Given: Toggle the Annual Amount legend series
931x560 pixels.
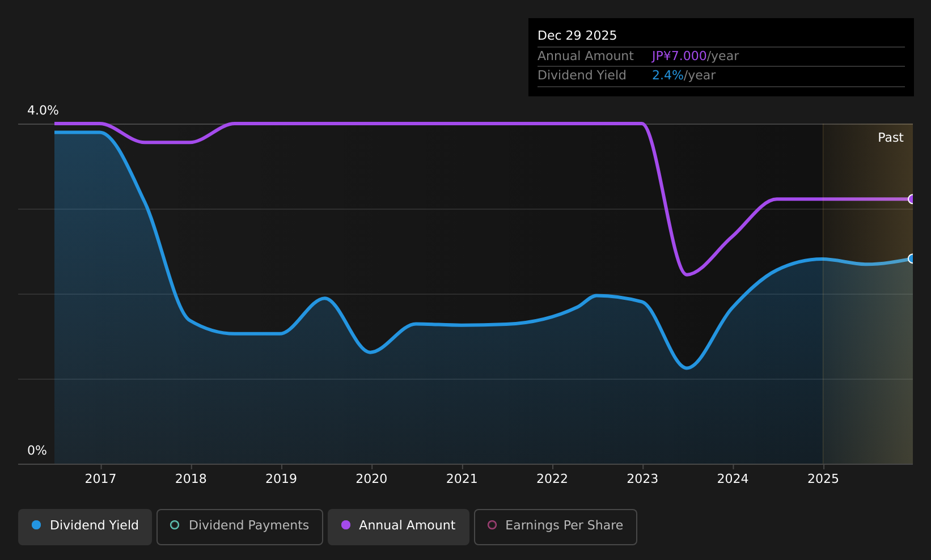Looking at the screenshot, I should (399, 527).
